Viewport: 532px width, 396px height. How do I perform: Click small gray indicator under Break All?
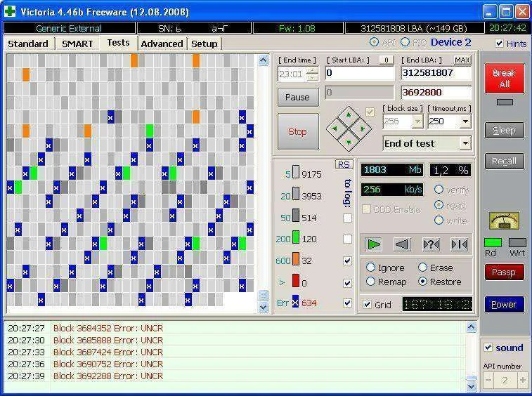[x=505, y=102]
